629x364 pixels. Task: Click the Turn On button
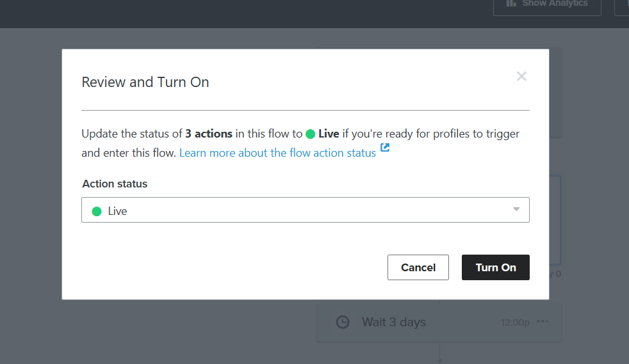(x=495, y=267)
